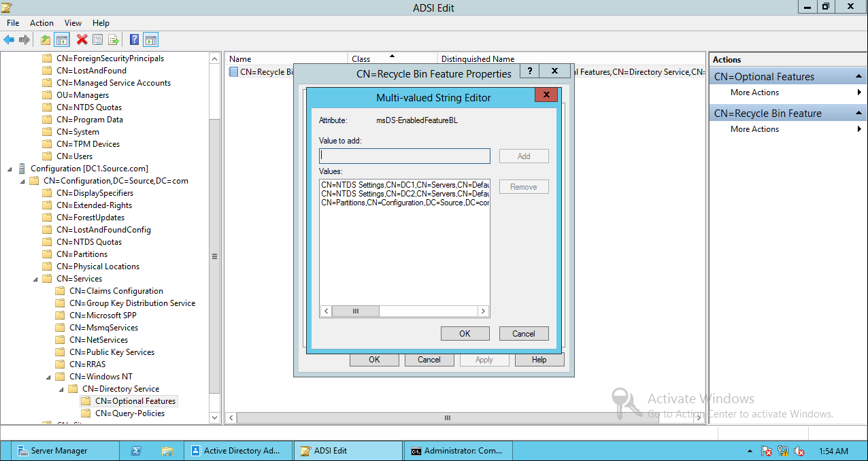The height and width of the screenshot is (461, 868).
Task: Click the Value to add input field
Action: tap(404, 156)
